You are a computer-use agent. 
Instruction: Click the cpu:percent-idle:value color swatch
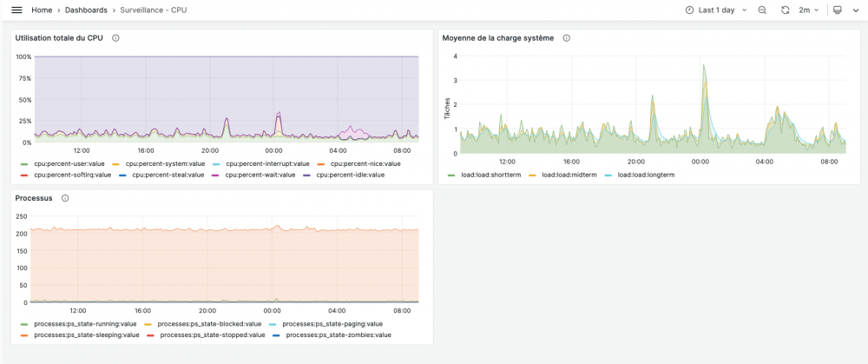pos(307,175)
